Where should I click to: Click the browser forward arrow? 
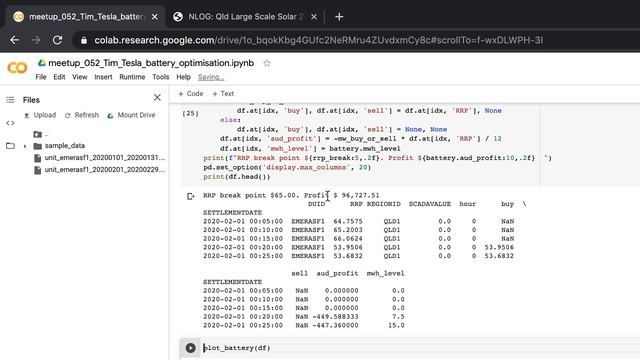36,40
